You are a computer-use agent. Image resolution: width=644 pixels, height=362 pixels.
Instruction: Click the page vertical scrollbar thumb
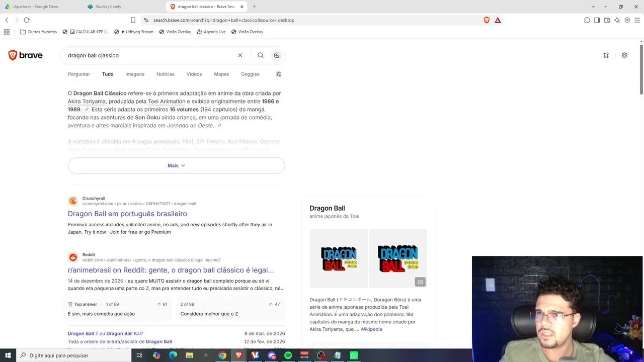click(641, 69)
